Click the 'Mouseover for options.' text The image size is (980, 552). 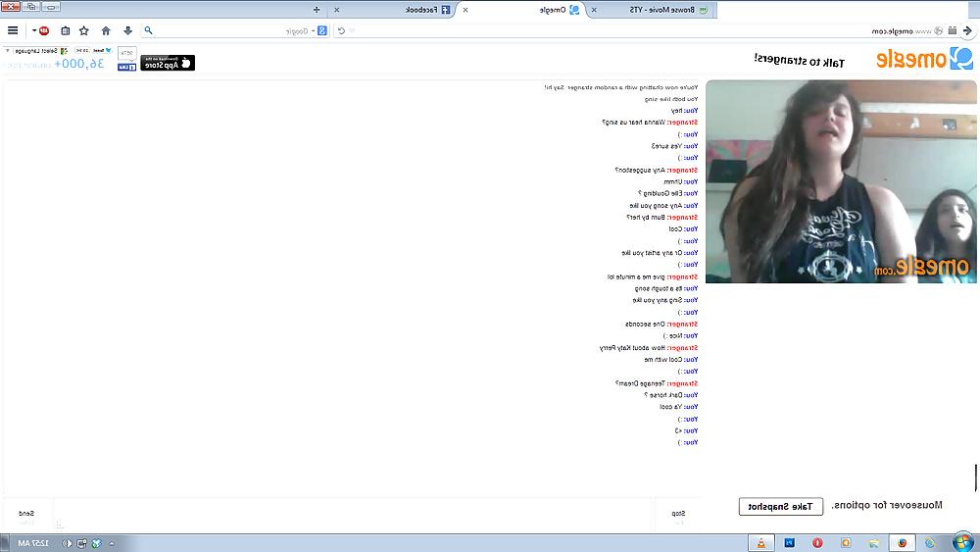pos(887,505)
